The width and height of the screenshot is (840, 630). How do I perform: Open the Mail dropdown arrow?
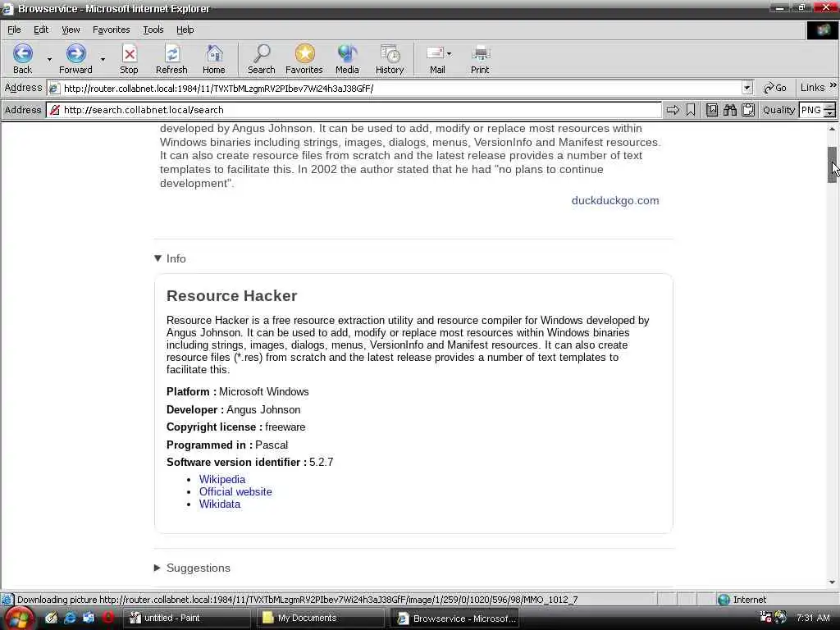coord(449,53)
